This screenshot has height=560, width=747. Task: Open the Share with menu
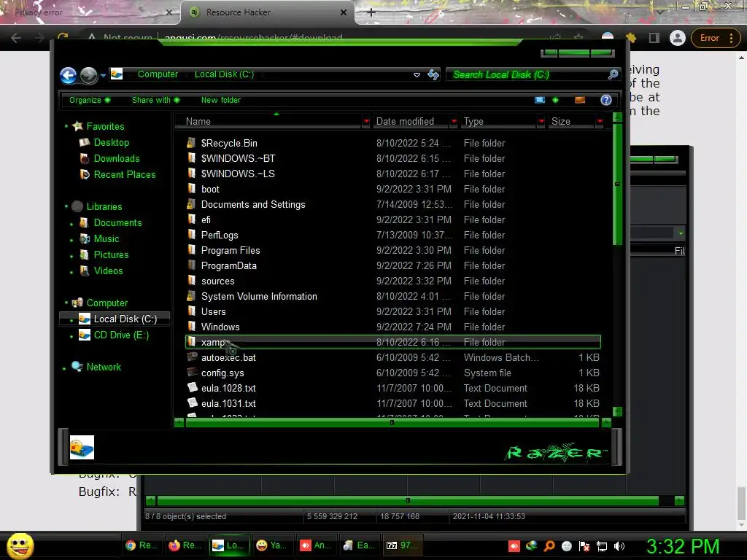(x=155, y=100)
